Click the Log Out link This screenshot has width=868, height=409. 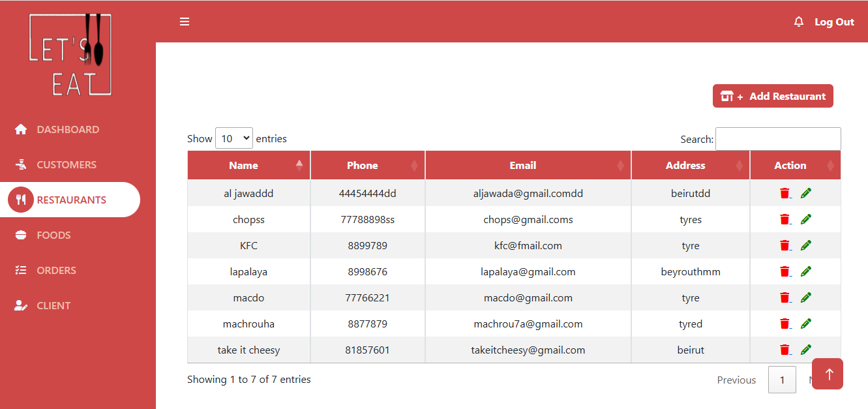point(834,22)
